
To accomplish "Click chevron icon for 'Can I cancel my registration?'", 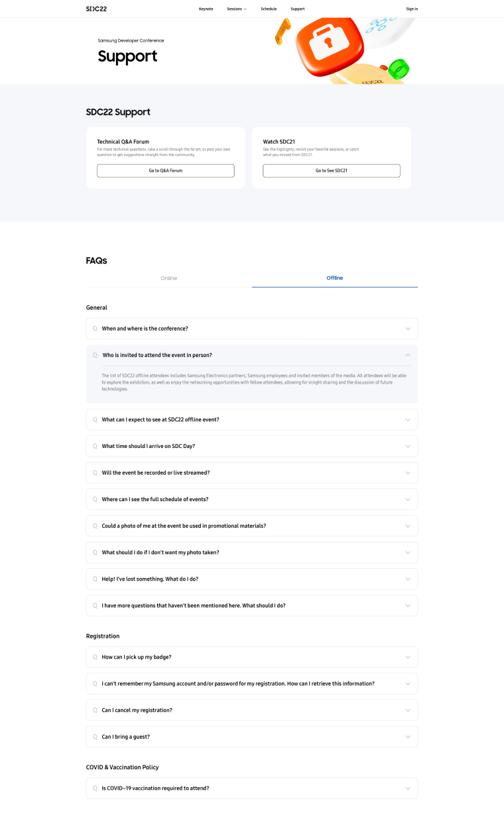I will [x=408, y=710].
